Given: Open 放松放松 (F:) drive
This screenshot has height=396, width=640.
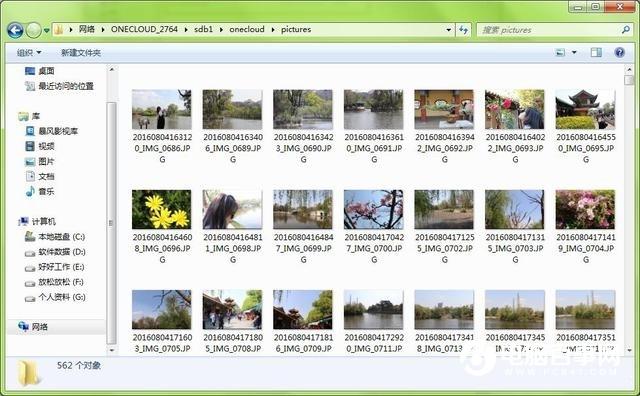Looking at the screenshot, I should pyautogui.click(x=54, y=282).
